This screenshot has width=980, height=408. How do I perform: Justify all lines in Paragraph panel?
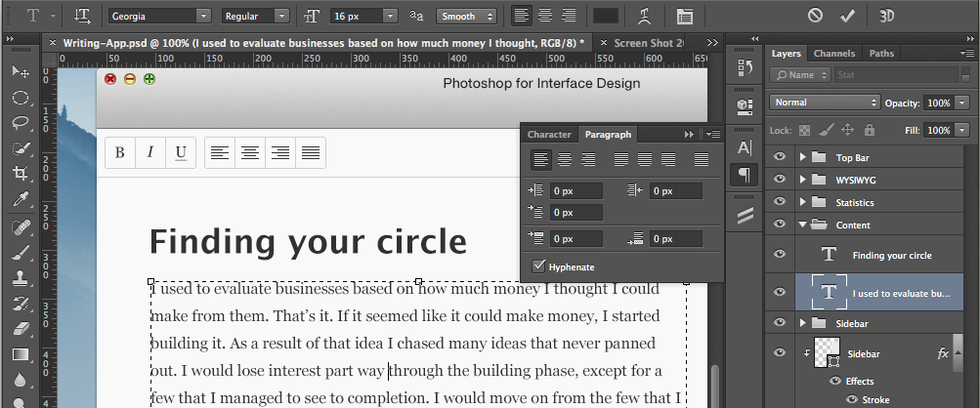[x=702, y=160]
